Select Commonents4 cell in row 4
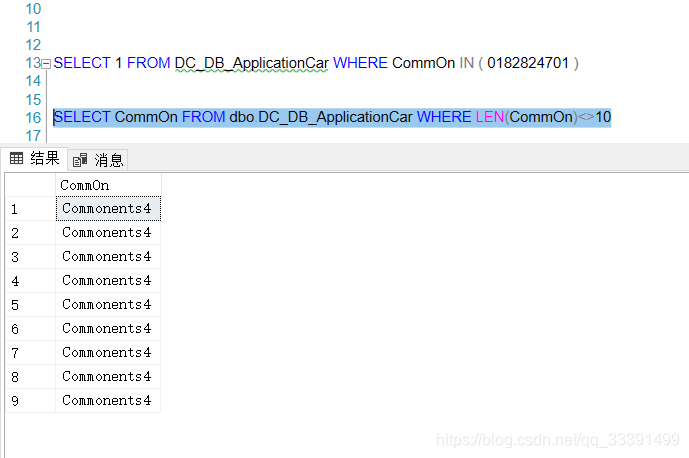Screen dimensions: 689x458 (x=108, y=280)
